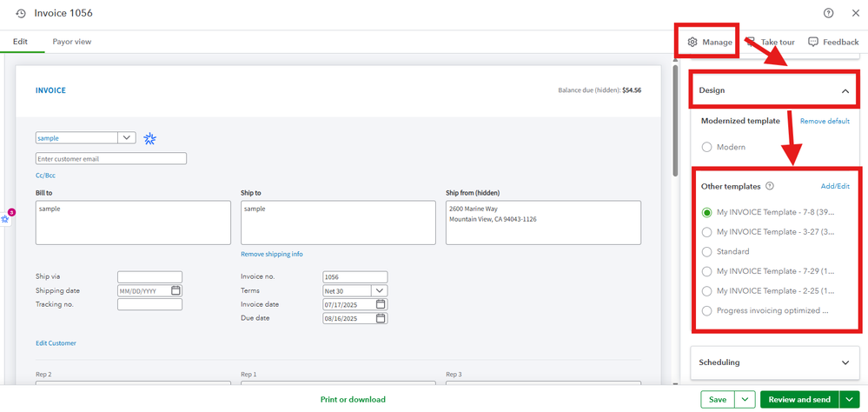Open the Due date calendar icon

[381, 318]
